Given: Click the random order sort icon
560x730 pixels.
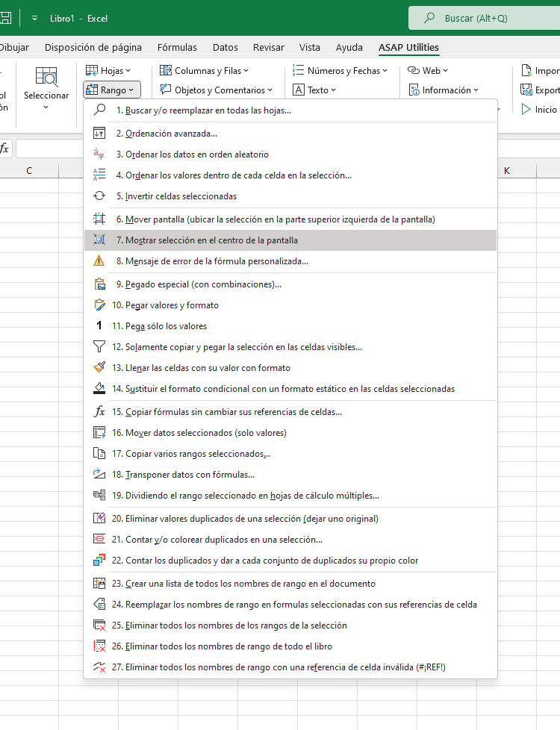Looking at the screenshot, I should pos(99,154).
